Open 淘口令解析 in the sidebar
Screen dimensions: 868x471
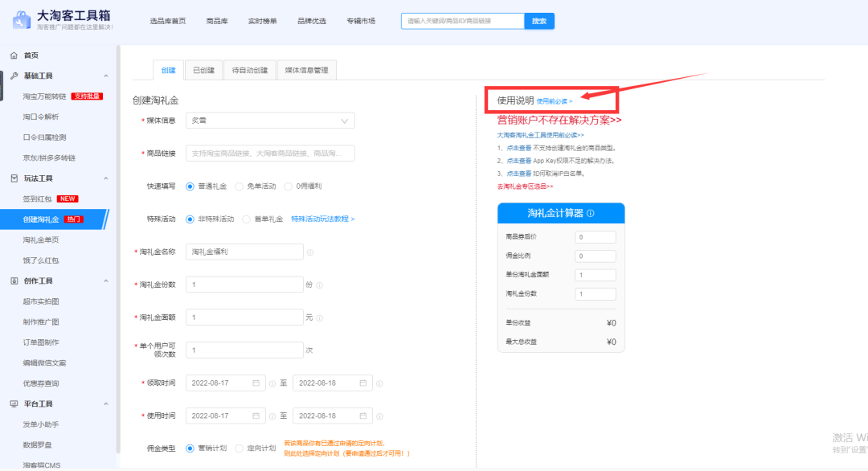tap(41, 117)
